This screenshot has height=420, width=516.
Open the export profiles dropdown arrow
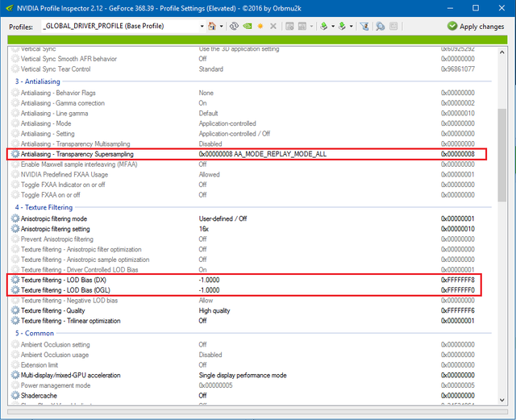pos(333,26)
